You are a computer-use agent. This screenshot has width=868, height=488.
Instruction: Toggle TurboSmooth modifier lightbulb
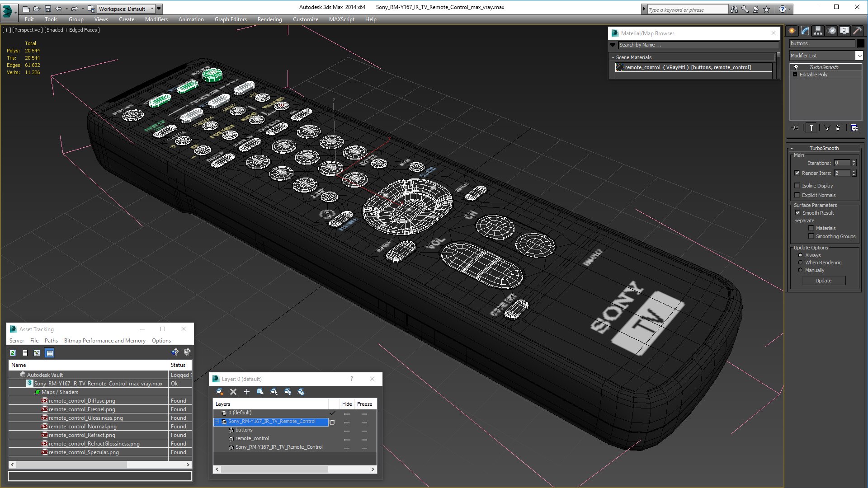tap(796, 67)
